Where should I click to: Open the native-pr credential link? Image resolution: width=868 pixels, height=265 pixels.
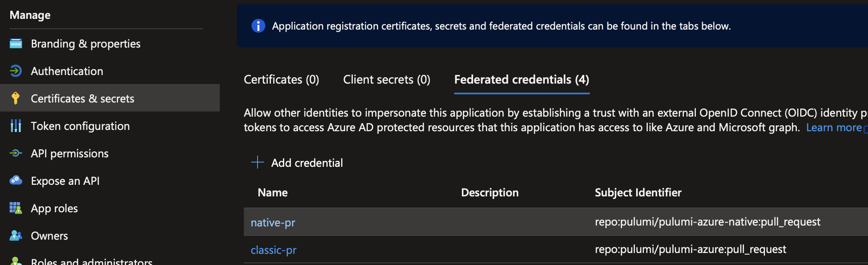point(273,223)
